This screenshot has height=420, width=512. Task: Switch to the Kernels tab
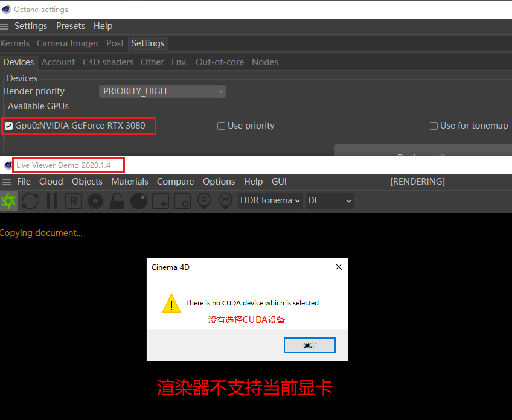[x=14, y=43]
